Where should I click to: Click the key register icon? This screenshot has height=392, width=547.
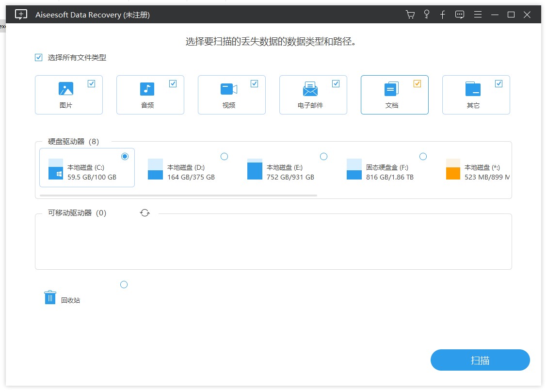(426, 14)
